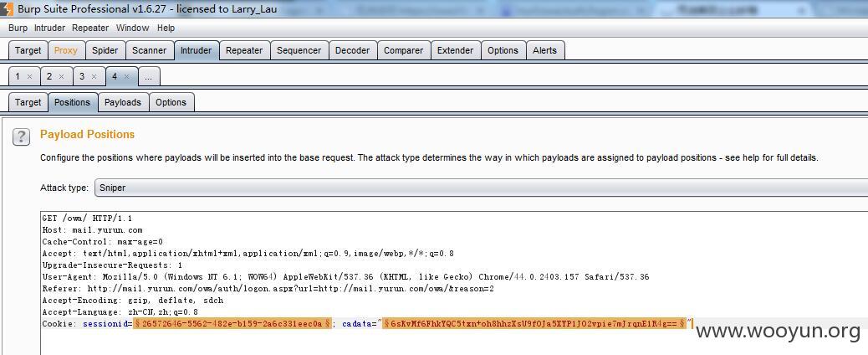Click the Accept-Encoding header line
Viewport: 868px width, 355px height.
pos(133,300)
